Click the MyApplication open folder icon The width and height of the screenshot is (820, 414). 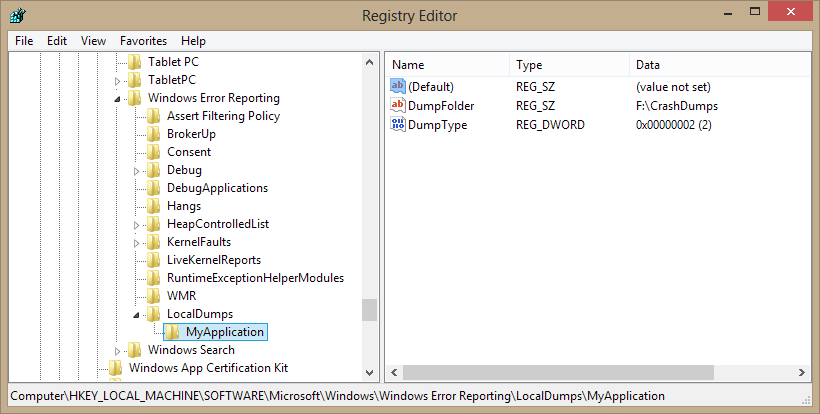(173, 332)
